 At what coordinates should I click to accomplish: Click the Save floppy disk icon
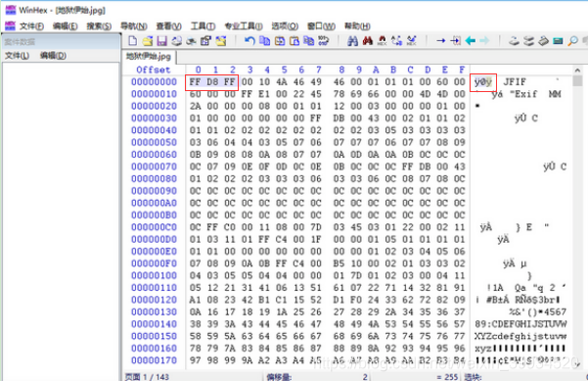click(x=162, y=40)
